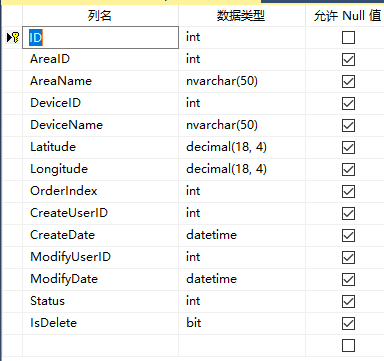Viewport: 384px width, 361px height.
Task: Edit the ID column name field
Action: click(x=100, y=37)
